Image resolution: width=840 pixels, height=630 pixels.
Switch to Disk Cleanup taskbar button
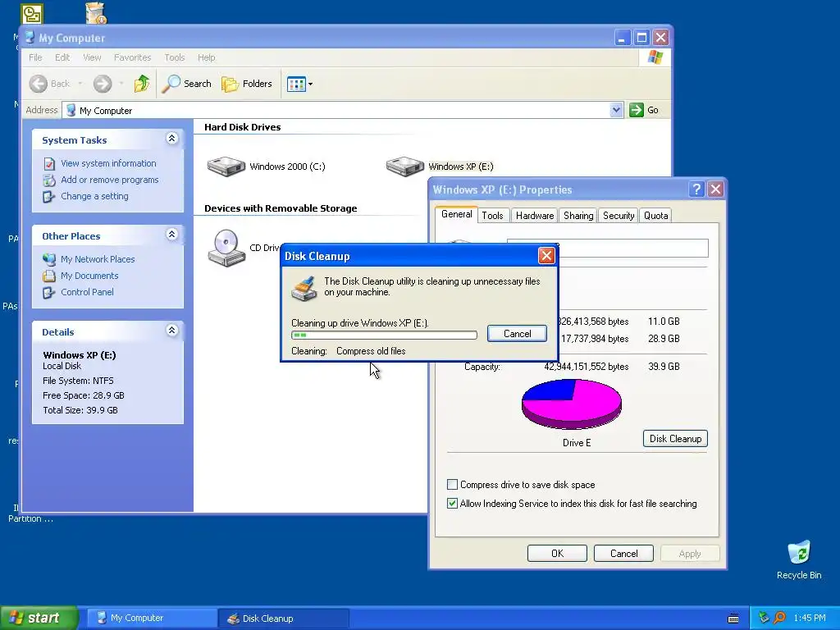click(283, 619)
